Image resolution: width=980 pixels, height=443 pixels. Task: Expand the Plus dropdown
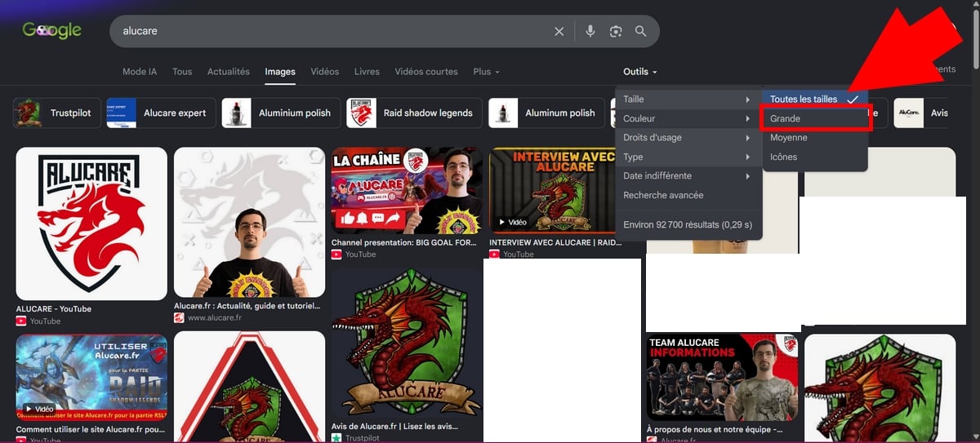(486, 72)
